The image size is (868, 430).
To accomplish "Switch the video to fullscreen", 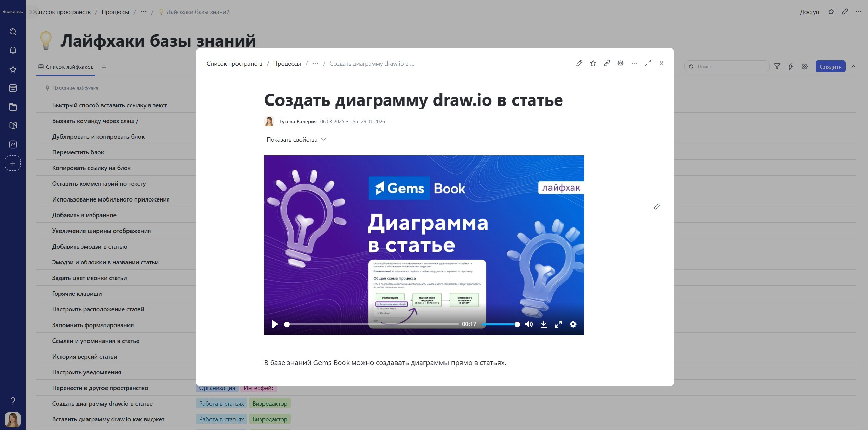I will pos(558,324).
